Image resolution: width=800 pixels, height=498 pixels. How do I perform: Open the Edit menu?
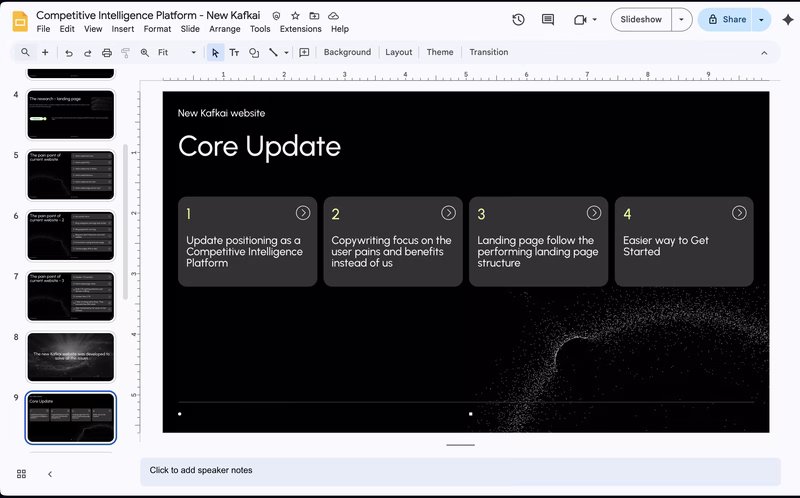(x=67, y=29)
